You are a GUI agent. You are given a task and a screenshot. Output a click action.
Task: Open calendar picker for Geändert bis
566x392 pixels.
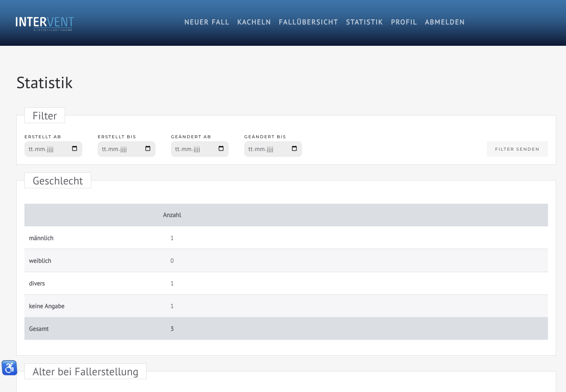coord(294,149)
